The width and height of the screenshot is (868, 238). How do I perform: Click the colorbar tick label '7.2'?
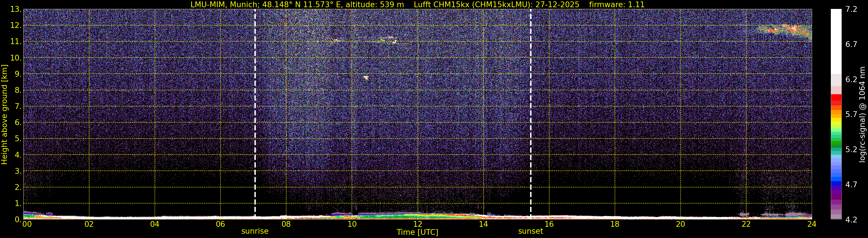tap(851, 9)
